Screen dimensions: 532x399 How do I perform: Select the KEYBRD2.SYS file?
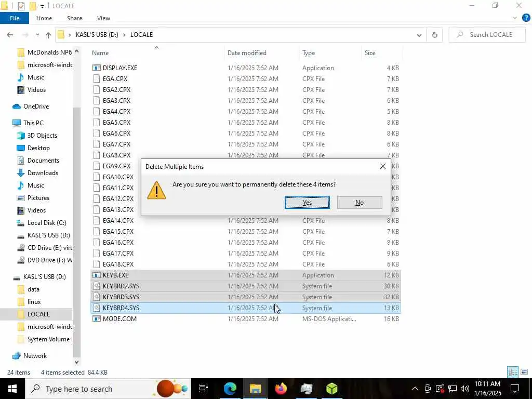click(246, 286)
